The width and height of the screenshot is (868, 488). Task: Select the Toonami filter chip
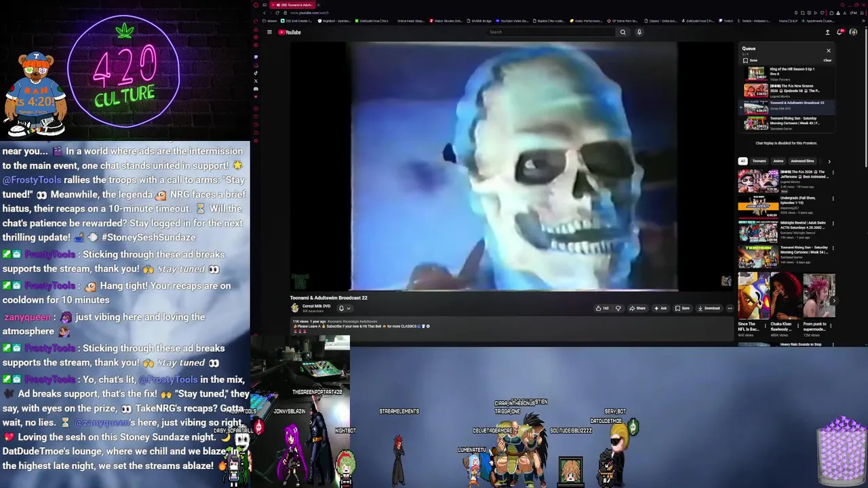(759, 161)
